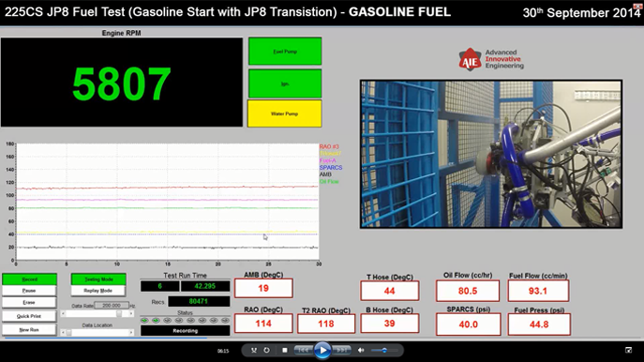Mute the media player speaker icon
The height and width of the screenshot is (362, 644).
tap(361, 350)
